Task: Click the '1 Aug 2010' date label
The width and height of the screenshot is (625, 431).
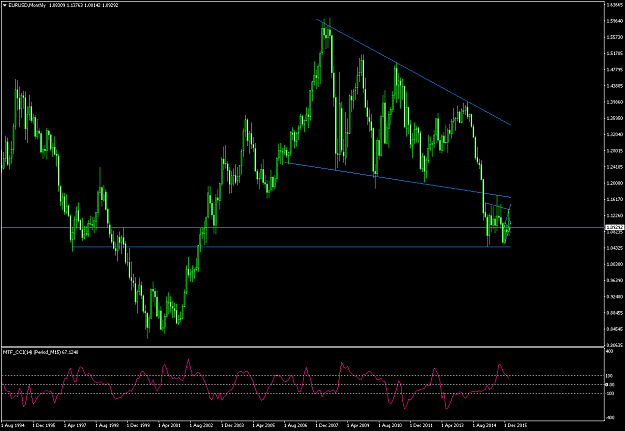Action: [390, 425]
